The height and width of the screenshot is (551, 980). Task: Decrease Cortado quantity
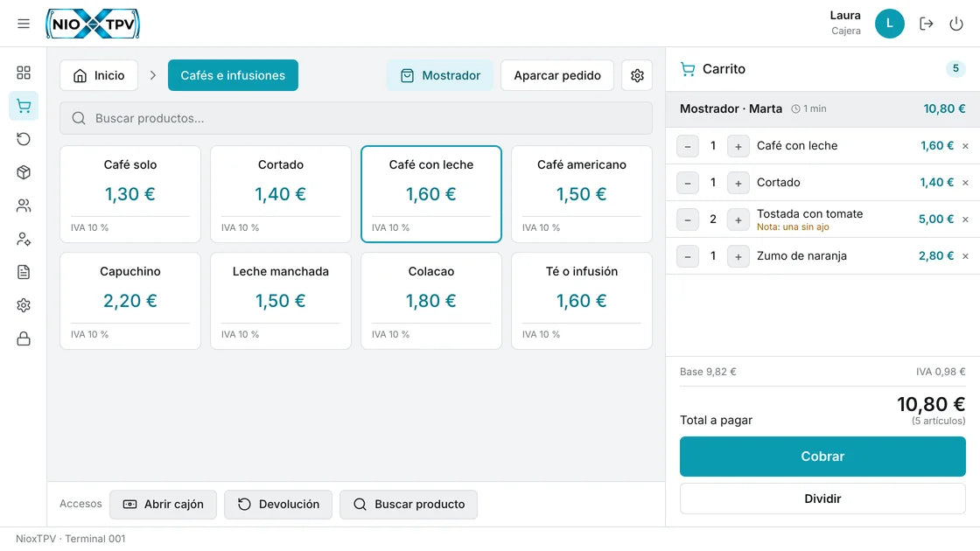(688, 183)
